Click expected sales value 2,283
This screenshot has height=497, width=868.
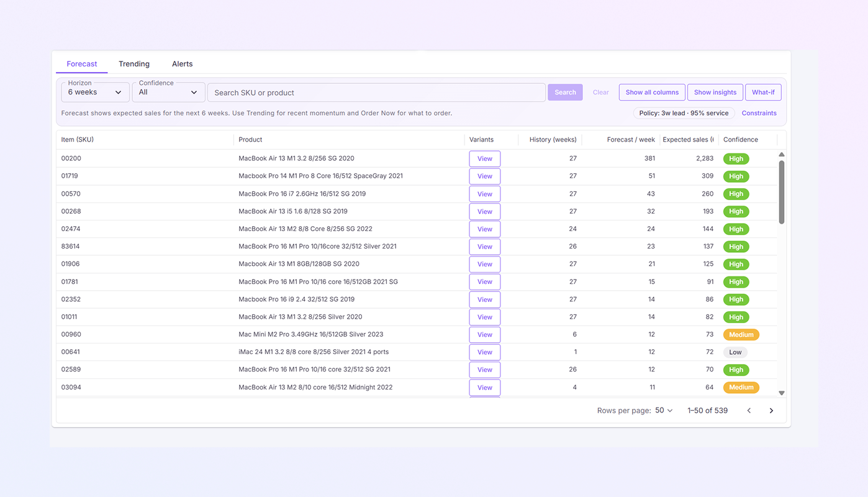point(705,158)
